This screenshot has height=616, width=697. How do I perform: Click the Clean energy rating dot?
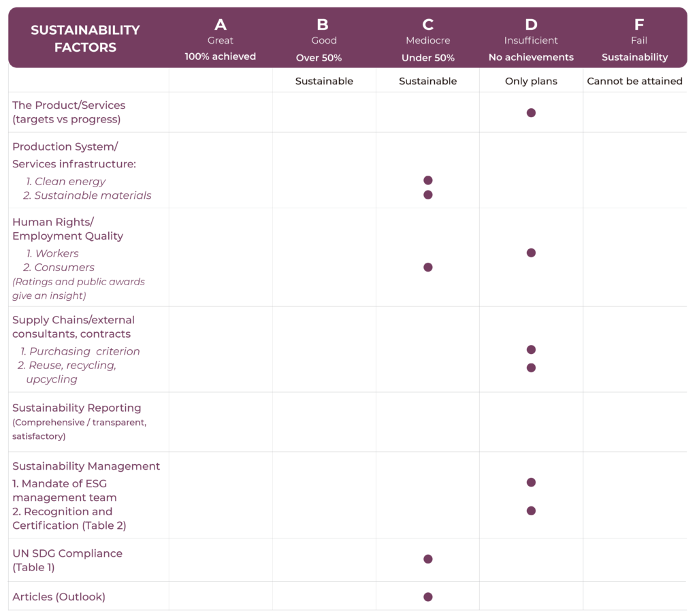427,180
